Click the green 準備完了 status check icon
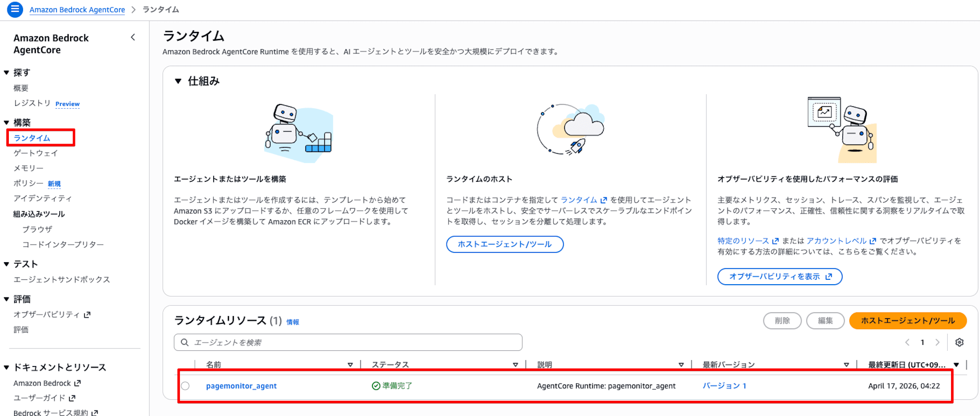The height and width of the screenshot is (416, 980). tap(376, 386)
